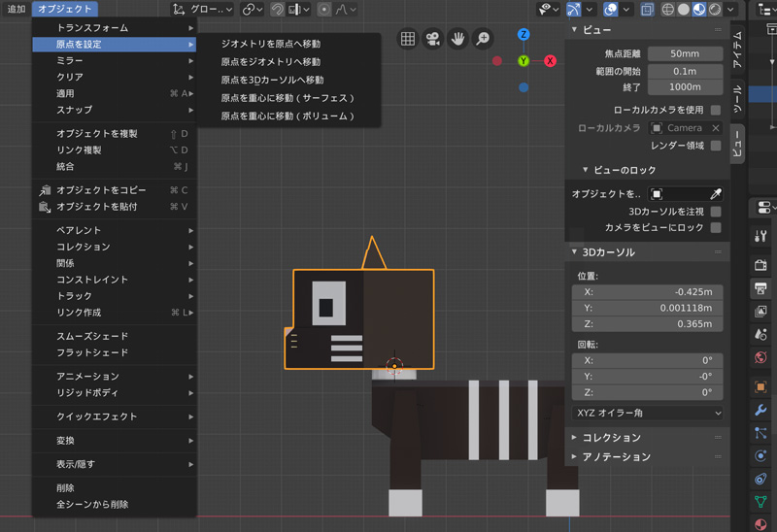Select 原点を3Dカーソルへ移動 menu entry
This screenshot has height=532, width=777.
(272, 80)
